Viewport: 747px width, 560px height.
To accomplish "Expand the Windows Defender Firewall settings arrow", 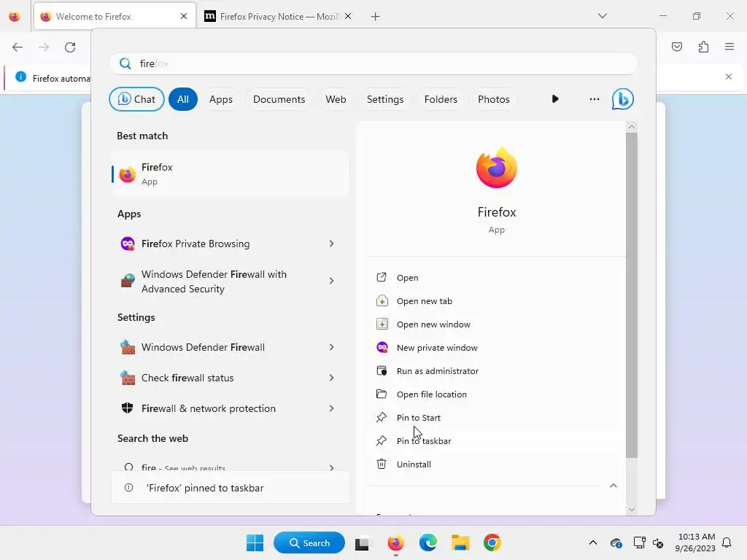I will 332,347.
